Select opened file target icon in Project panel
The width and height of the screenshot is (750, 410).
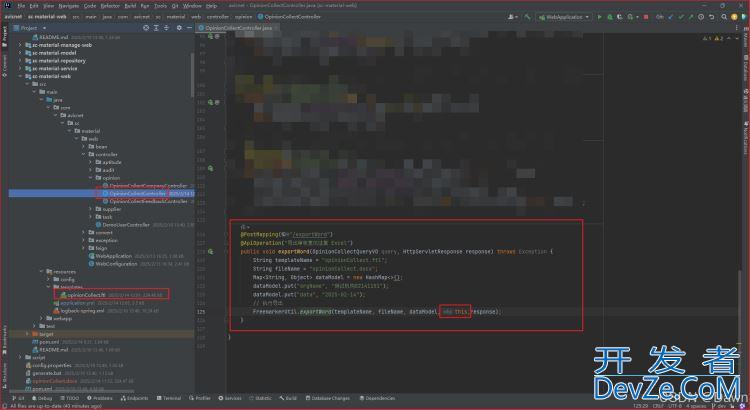pyautogui.click(x=146, y=28)
